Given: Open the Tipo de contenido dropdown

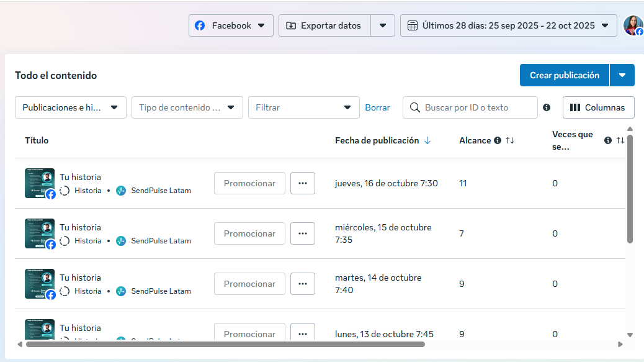Looking at the screenshot, I should pyautogui.click(x=186, y=107).
